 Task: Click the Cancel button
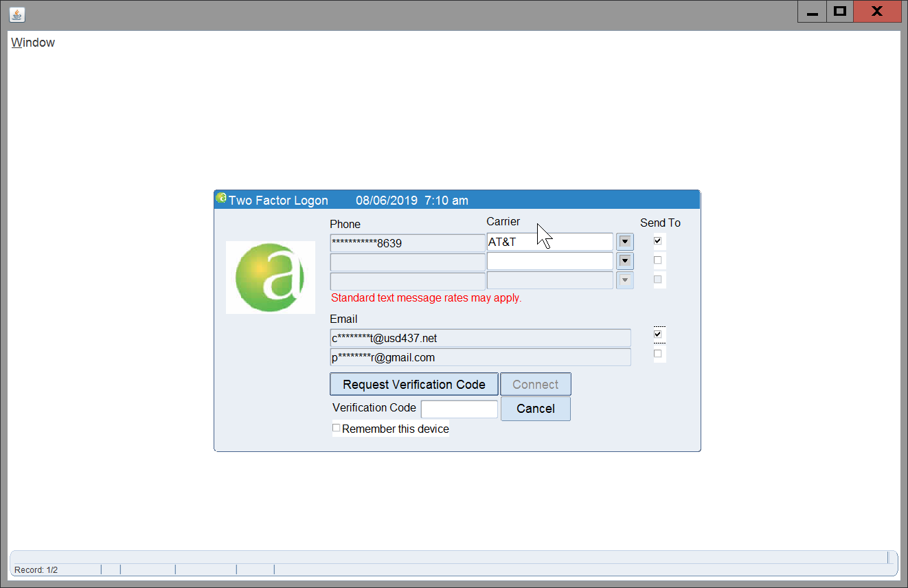click(535, 409)
